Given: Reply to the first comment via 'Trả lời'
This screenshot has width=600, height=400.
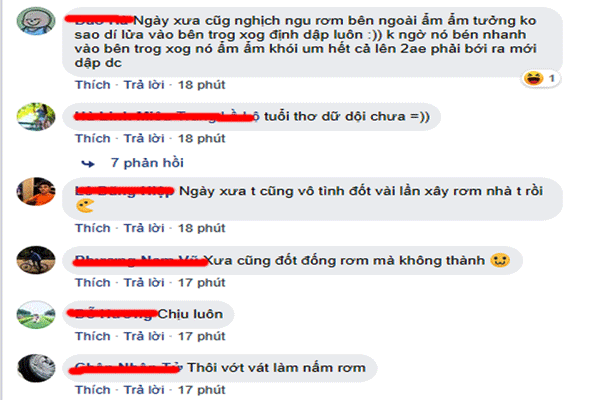Looking at the screenshot, I should pos(144,85).
